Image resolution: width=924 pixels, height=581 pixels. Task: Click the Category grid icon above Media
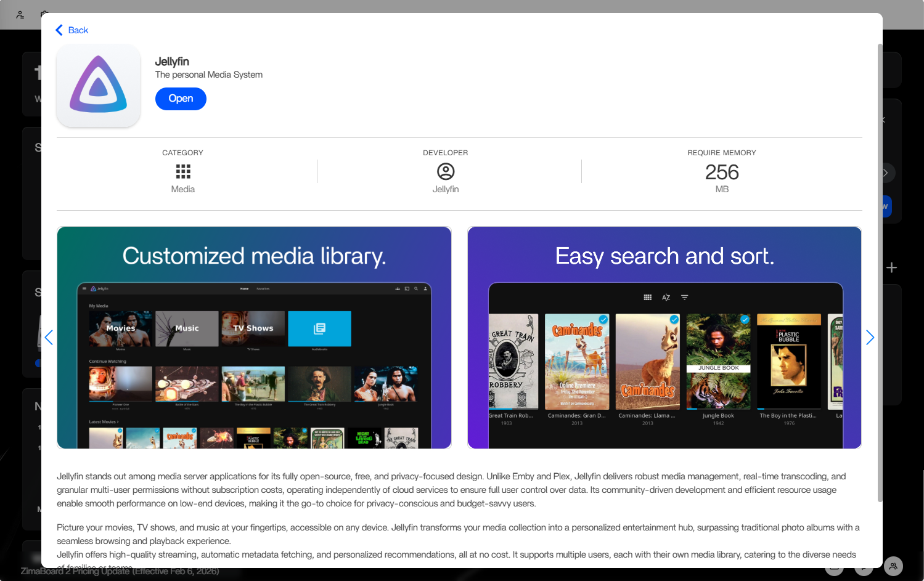tap(183, 171)
